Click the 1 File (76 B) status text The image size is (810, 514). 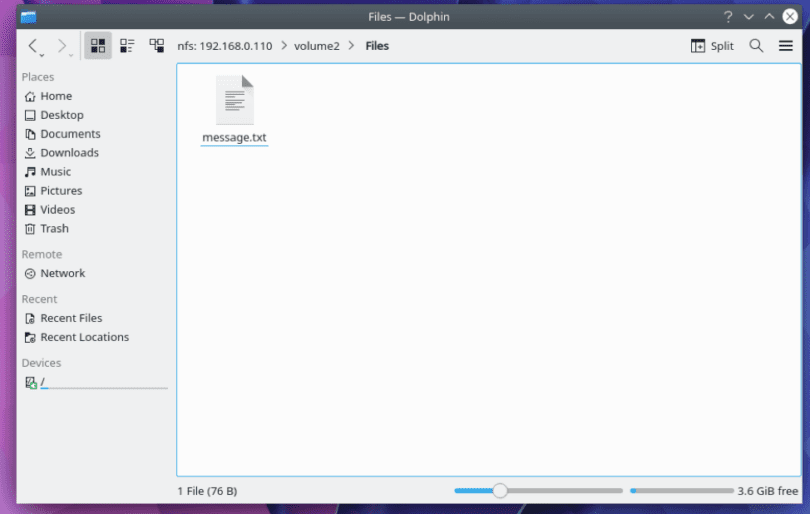point(207,491)
